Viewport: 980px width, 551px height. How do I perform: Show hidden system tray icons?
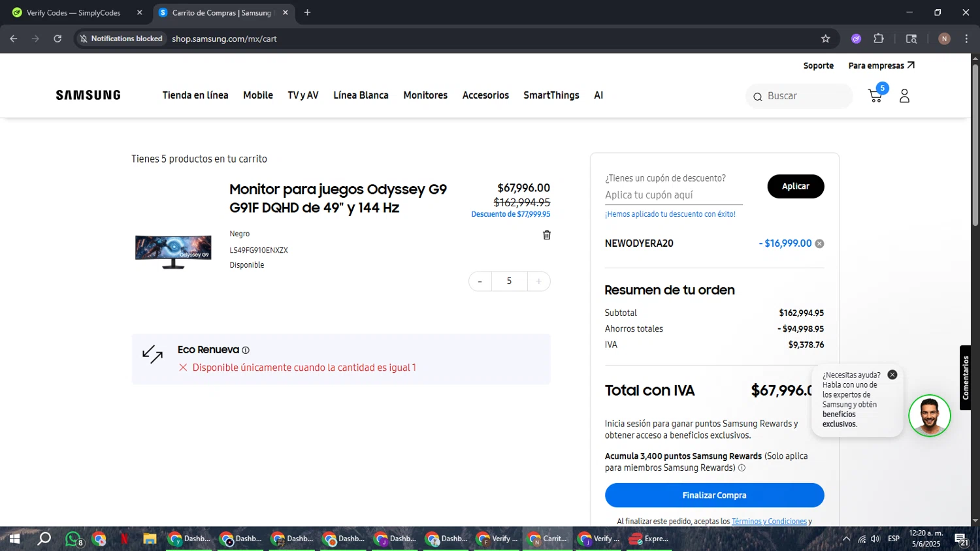846,539
